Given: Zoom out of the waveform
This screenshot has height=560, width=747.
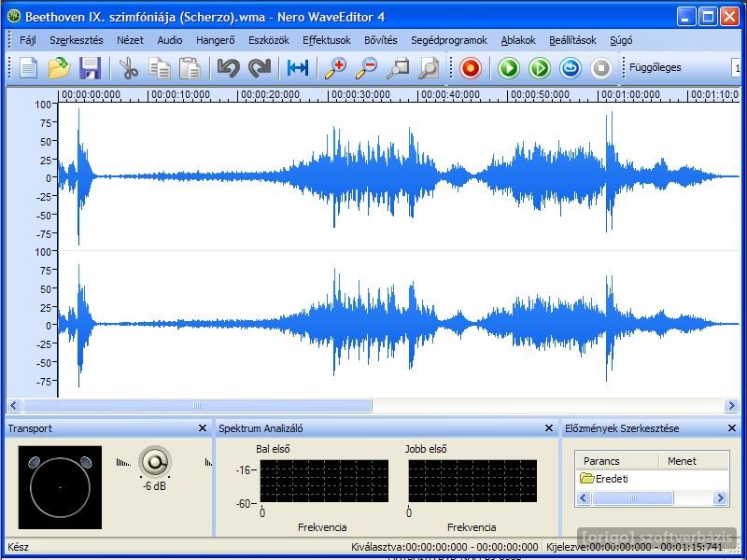Looking at the screenshot, I should click(x=366, y=68).
